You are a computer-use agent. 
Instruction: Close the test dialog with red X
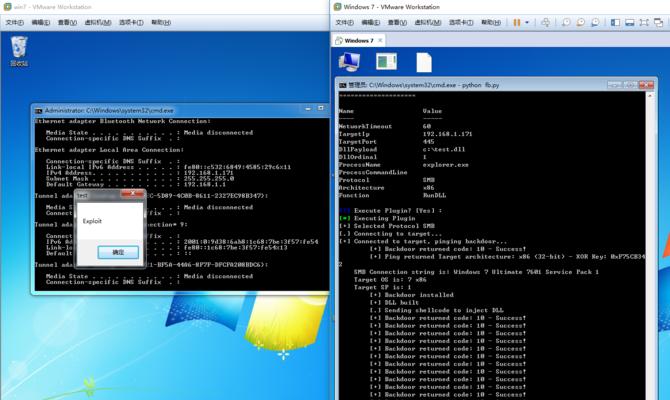coord(132,194)
